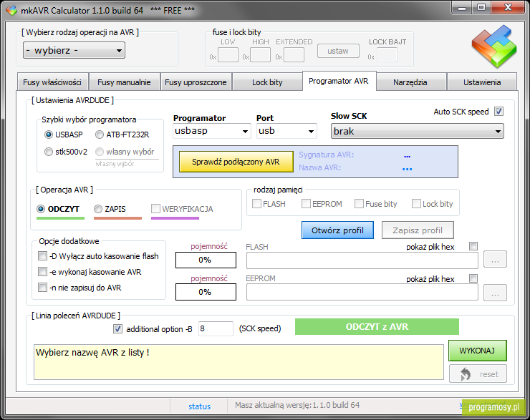Click the LOW fuse byte field
Viewport: 530px width, 420px height.
[x=228, y=54]
